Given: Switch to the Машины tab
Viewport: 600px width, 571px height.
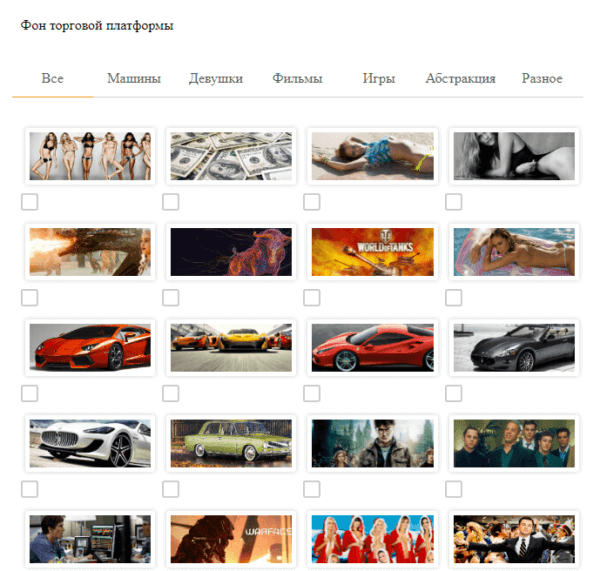Looking at the screenshot, I should coord(134,79).
